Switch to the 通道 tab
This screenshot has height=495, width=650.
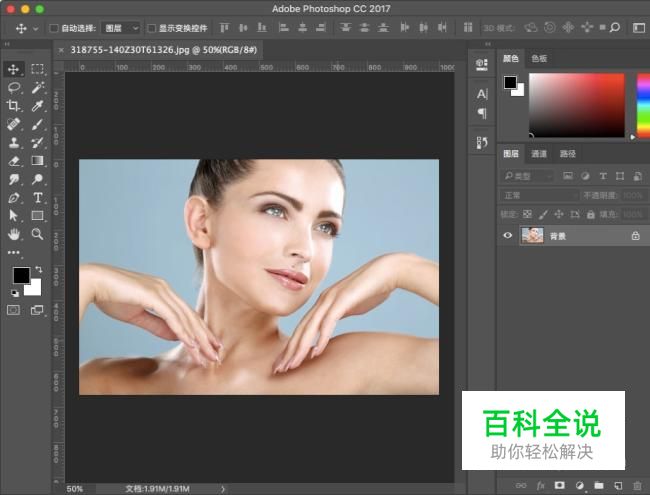click(x=539, y=154)
